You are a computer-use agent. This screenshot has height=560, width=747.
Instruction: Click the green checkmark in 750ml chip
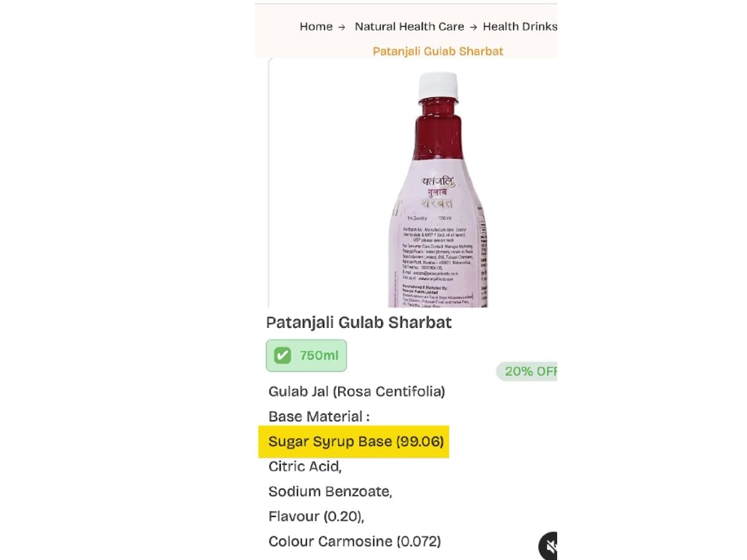click(x=283, y=356)
